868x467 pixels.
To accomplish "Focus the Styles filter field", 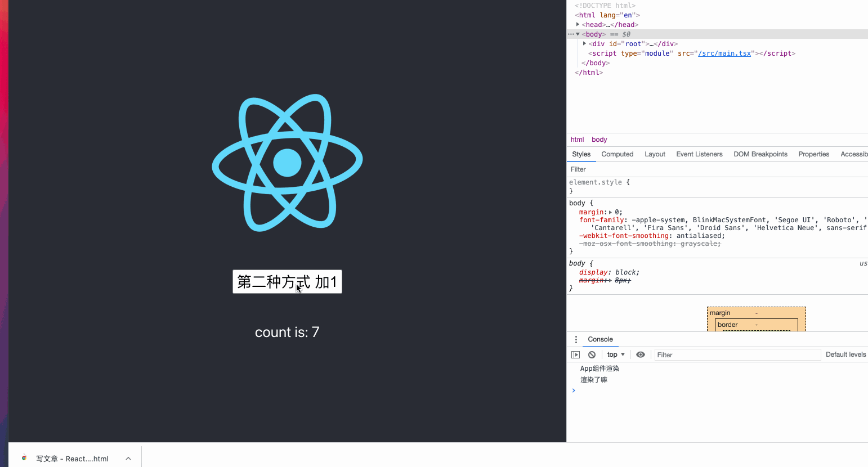I will pyautogui.click(x=717, y=169).
